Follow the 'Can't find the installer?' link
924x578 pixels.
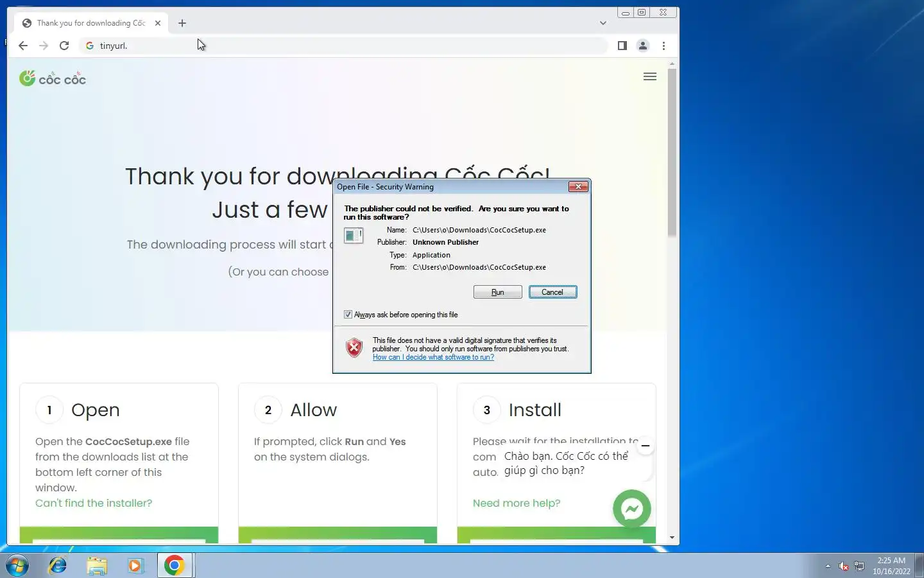click(94, 503)
